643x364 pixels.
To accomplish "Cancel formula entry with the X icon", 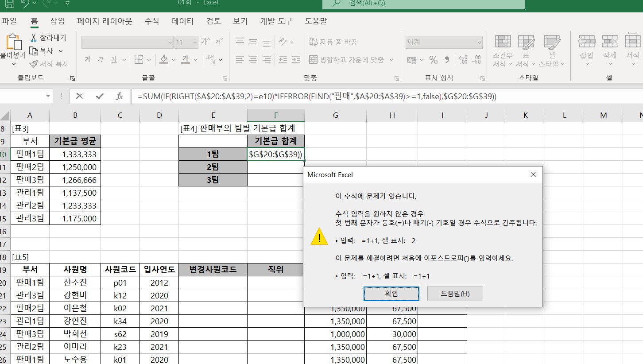I will (x=80, y=96).
